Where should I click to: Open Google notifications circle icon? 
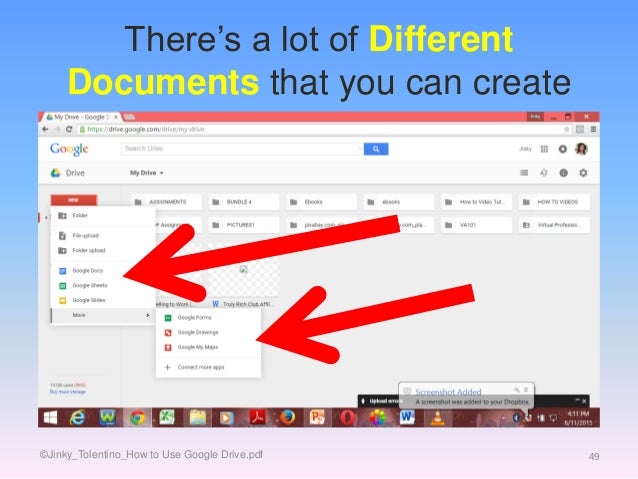coord(562,149)
